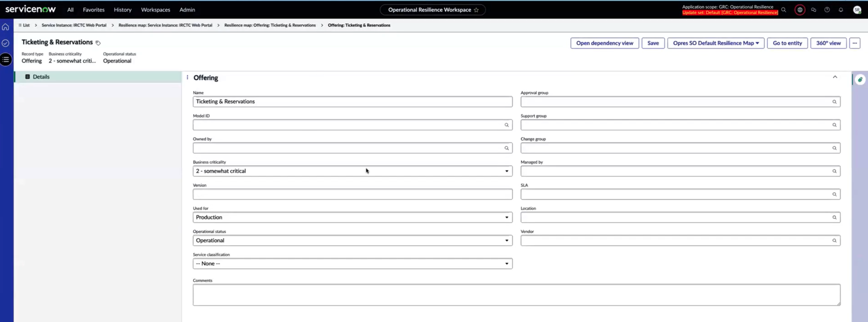Collapse the Offering section chevron
The image size is (868, 322).
click(x=835, y=77)
